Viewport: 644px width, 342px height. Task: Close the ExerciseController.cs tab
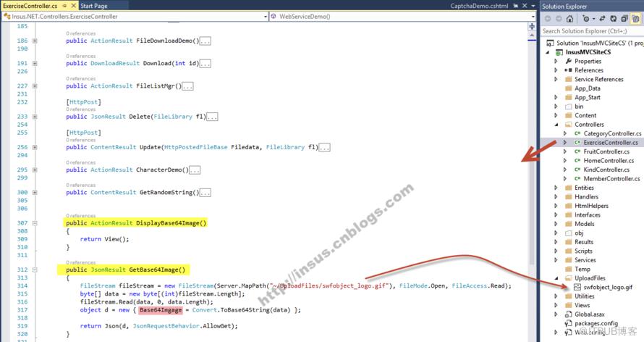point(74,6)
